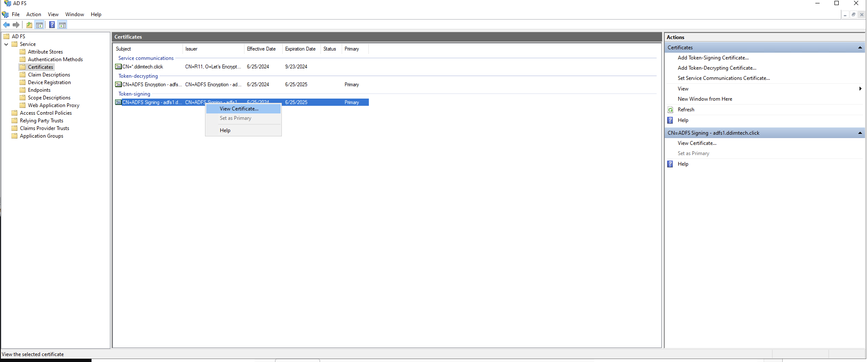Viewport: 868px width, 362px height.
Task: Collapse the Certificates actions section
Action: pos(860,48)
